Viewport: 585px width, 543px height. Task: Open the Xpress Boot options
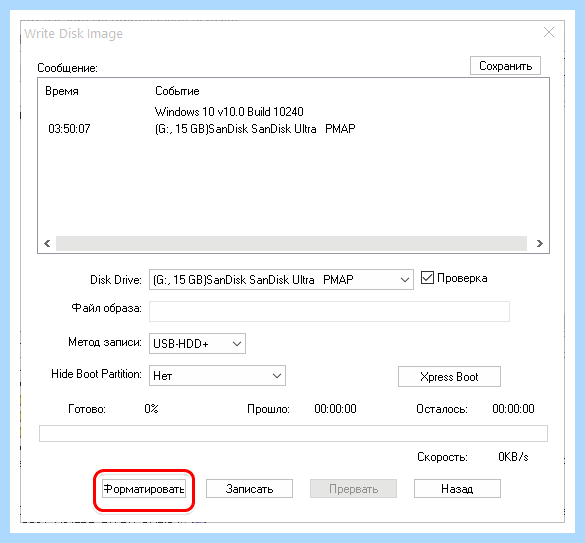[449, 377]
